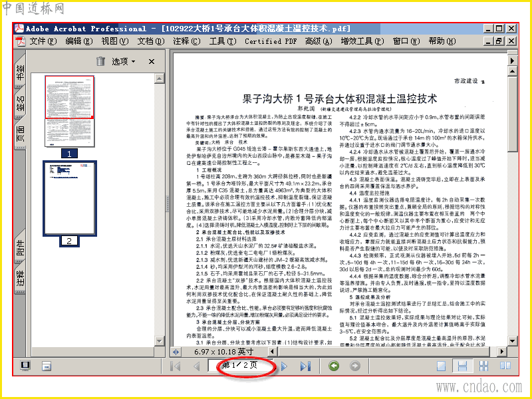Switch to the 书签 side tab
The width and height of the screenshot is (532, 399).
tap(21, 72)
